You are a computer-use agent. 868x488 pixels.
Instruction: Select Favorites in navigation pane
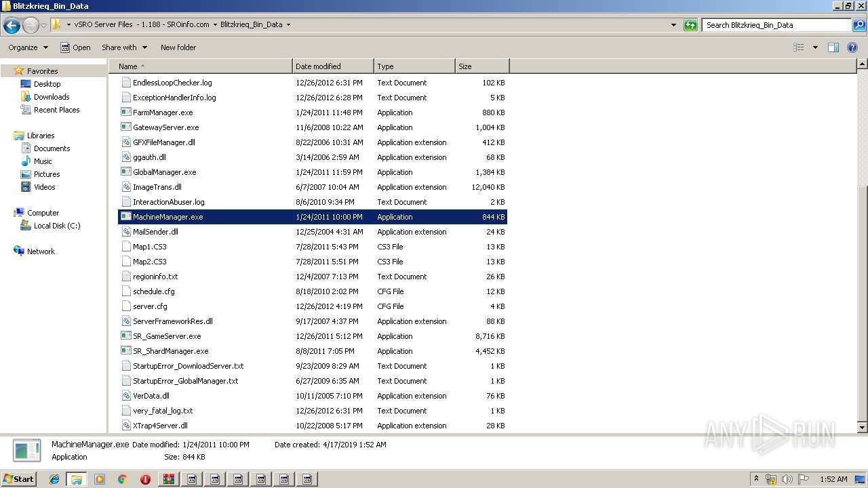(42, 71)
